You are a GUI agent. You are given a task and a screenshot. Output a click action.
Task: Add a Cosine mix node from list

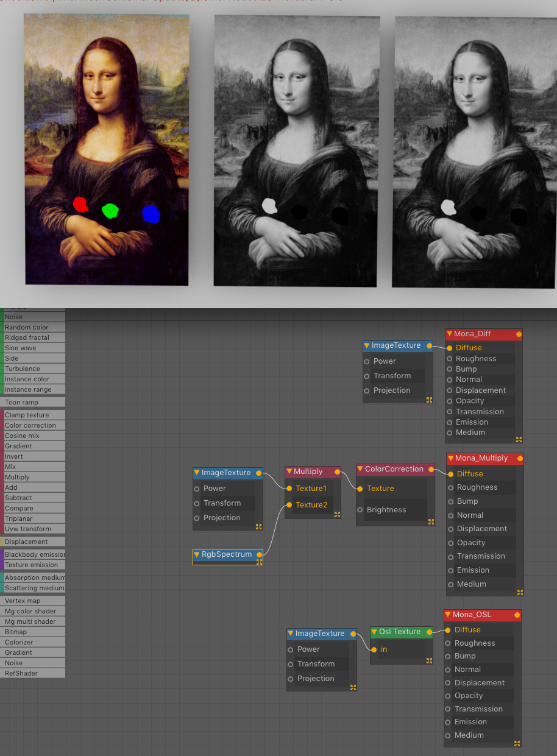click(33, 436)
